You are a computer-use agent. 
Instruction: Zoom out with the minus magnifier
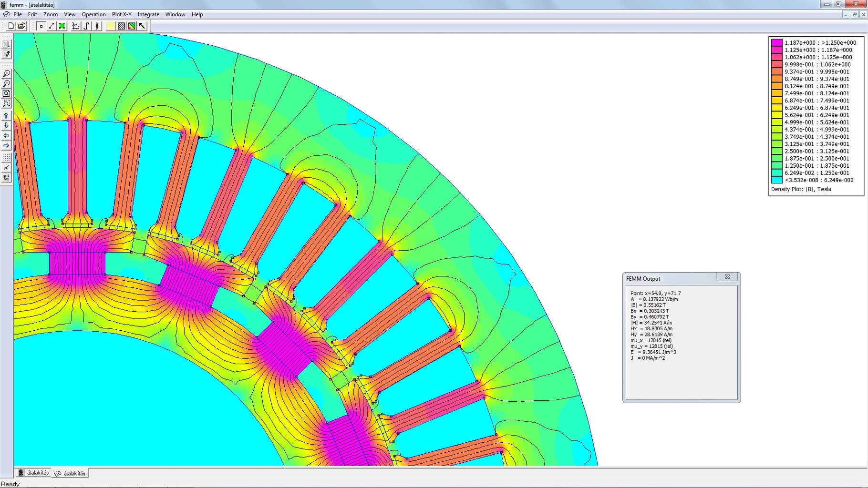(6, 83)
